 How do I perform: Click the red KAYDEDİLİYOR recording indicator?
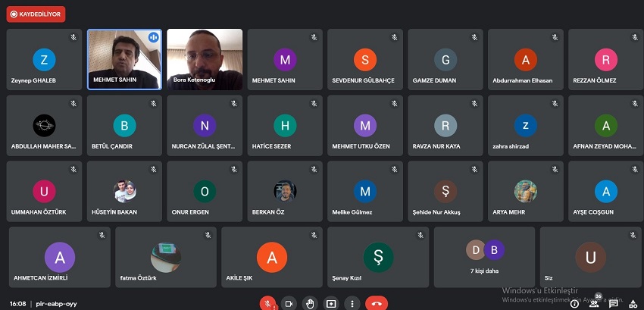click(x=36, y=14)
